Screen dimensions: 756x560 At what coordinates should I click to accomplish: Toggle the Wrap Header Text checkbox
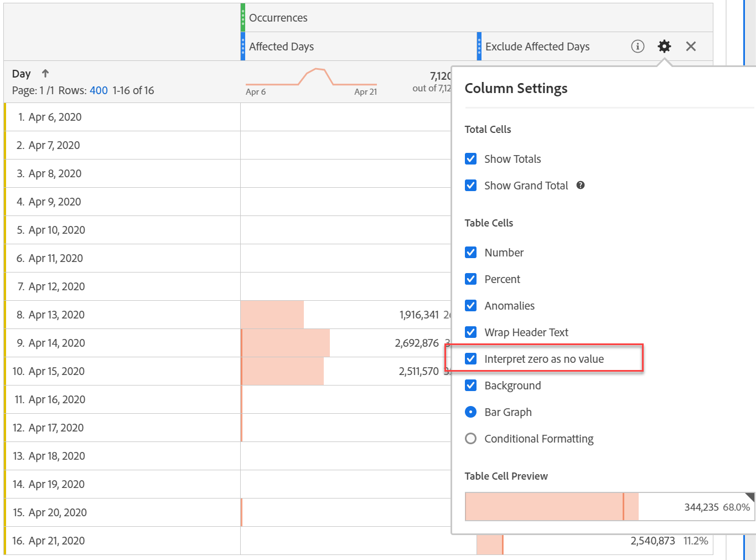(x=471, y=332)
